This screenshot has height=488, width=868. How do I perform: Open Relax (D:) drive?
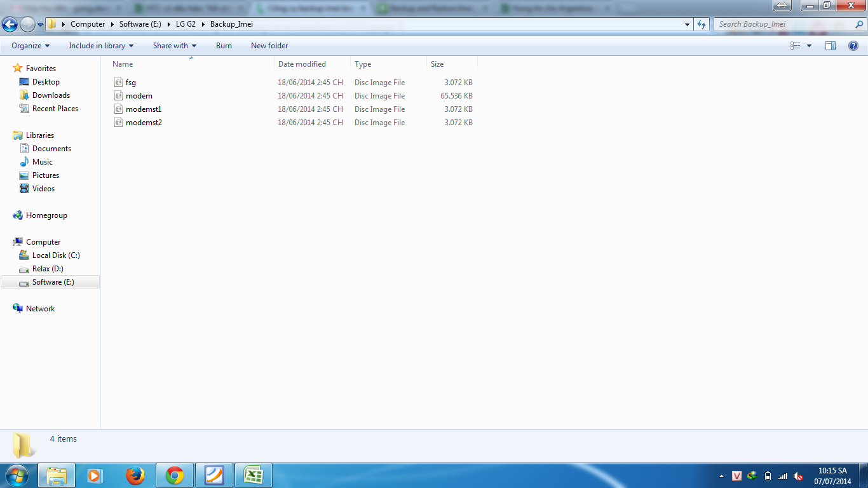coord(48,269)
